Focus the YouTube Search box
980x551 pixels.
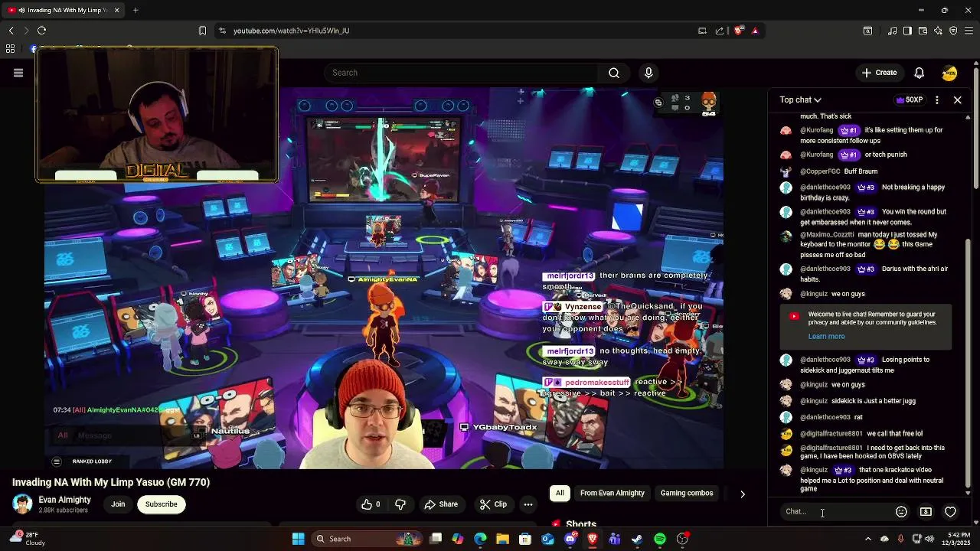461,73
